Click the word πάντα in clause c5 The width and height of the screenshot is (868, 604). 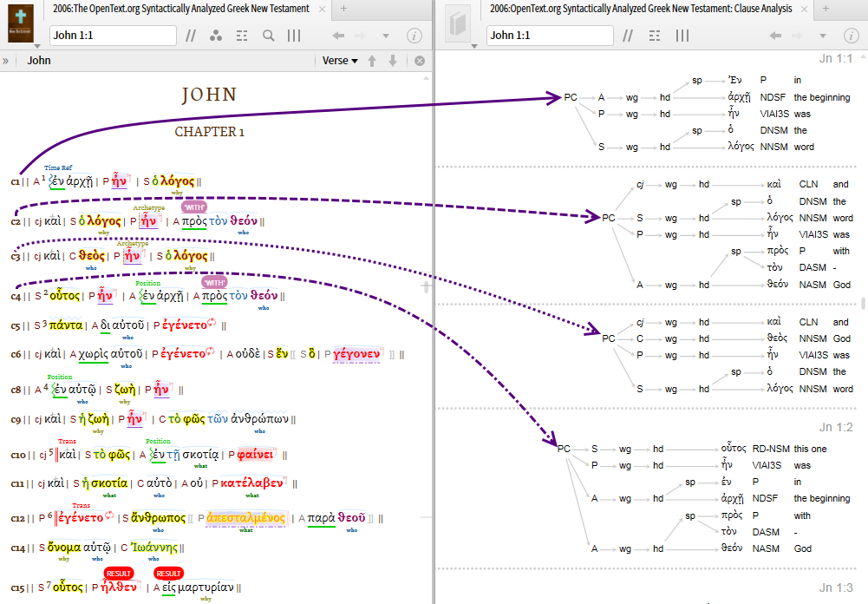[66, 325]
